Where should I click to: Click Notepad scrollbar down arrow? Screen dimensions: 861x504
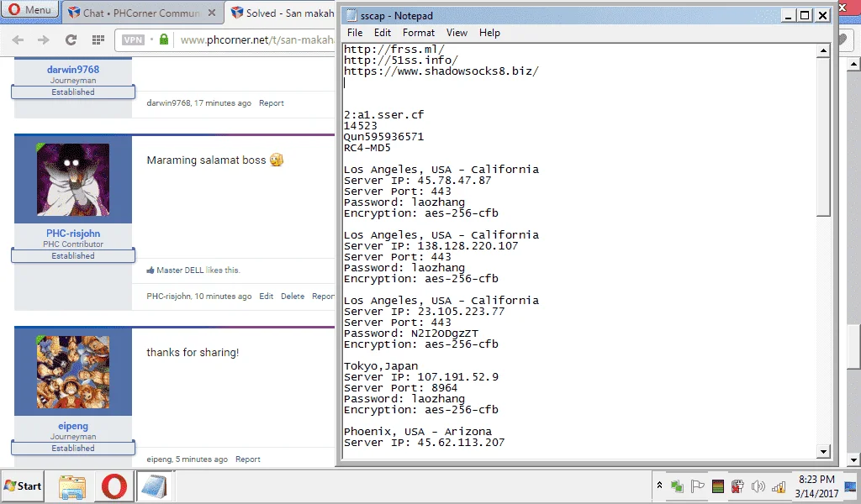click(823, 452)
